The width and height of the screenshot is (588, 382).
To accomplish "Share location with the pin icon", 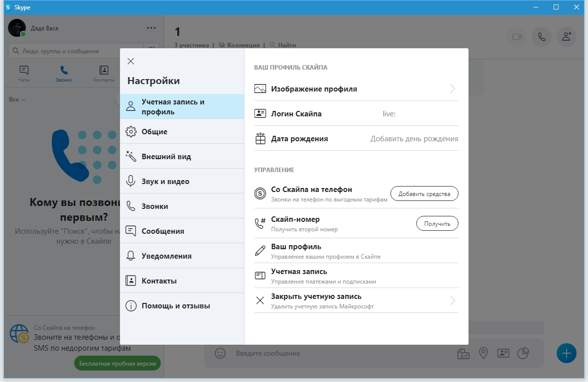I will point(483,353).
